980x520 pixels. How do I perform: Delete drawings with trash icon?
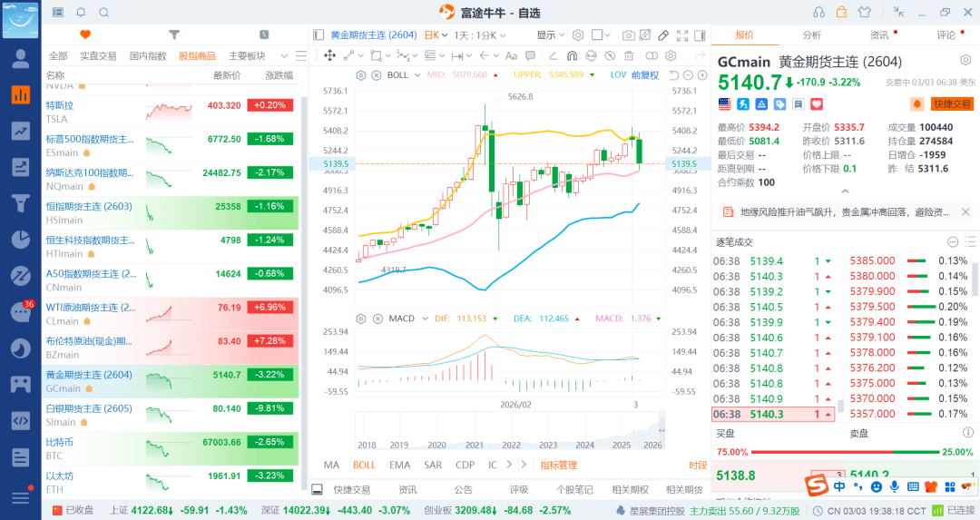(x=629, y=55)
